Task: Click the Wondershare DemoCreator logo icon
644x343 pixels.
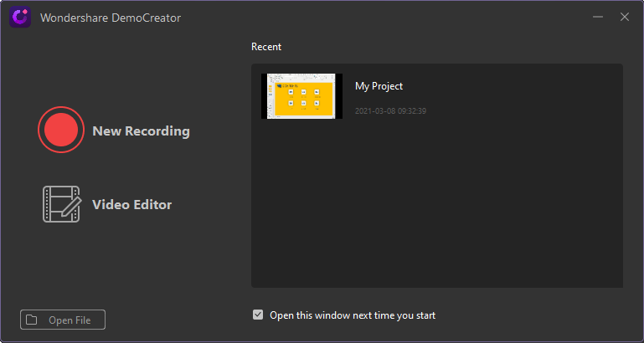Action: pyautogui.click(x=20, y=18)
